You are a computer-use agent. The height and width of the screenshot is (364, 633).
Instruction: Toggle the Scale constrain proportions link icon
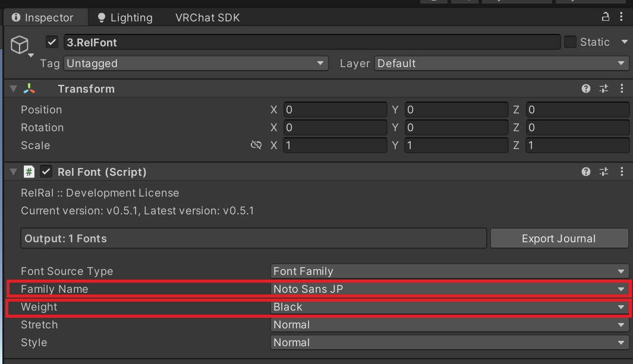pos(256,145)
